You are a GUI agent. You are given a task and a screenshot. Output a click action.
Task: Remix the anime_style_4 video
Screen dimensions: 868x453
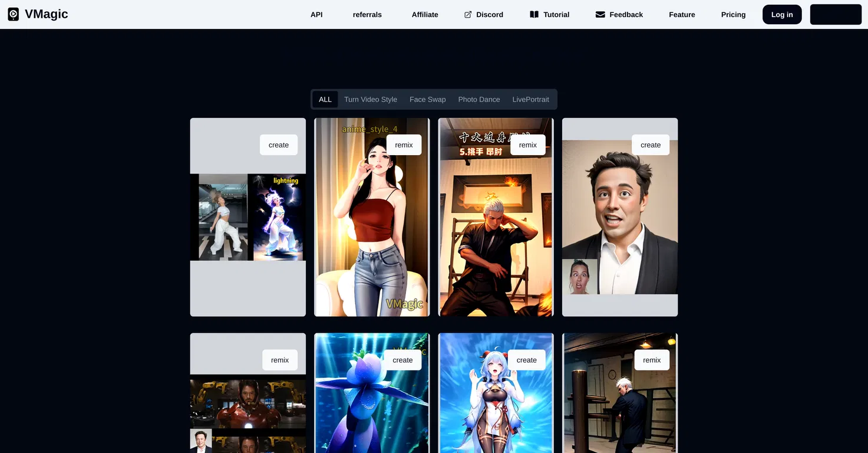[404, 145]
